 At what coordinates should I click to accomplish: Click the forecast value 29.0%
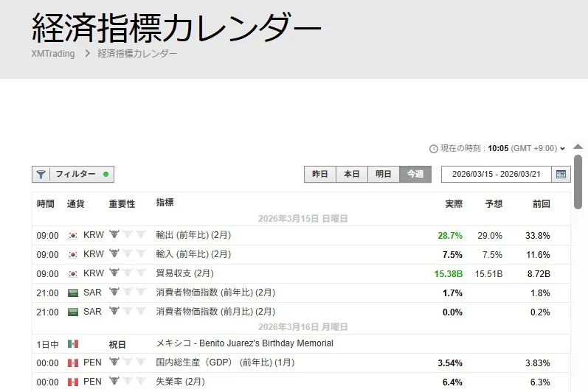click(x=490, y=236)
